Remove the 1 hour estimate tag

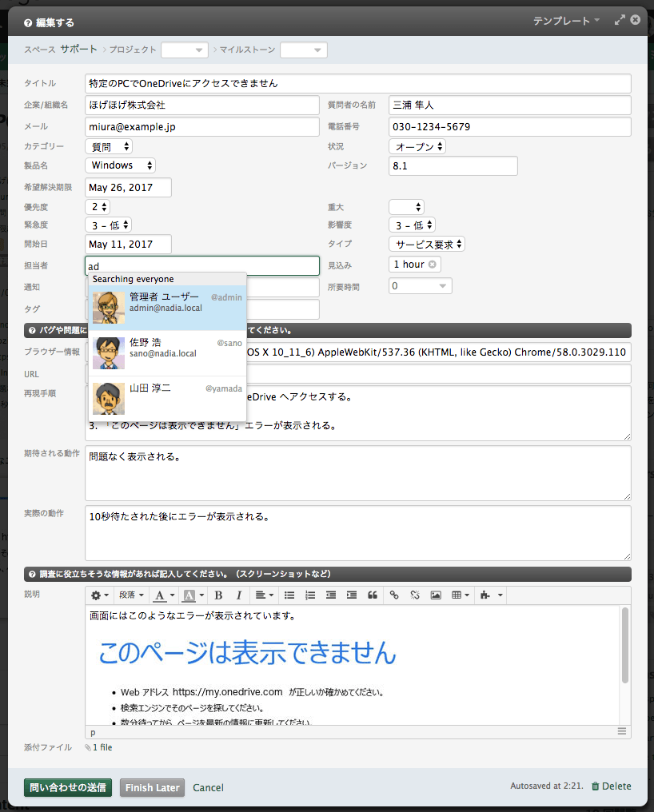433,265
